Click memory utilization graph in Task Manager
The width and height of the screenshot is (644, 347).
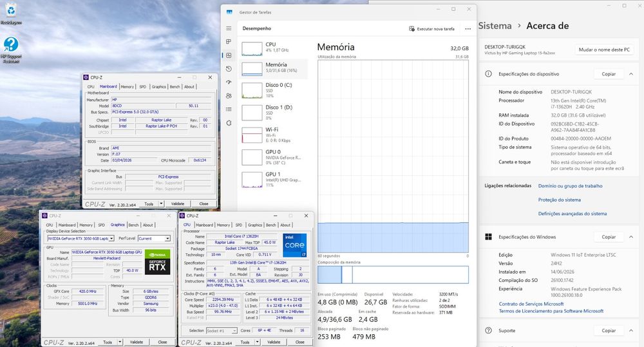[x=393, y=156]
